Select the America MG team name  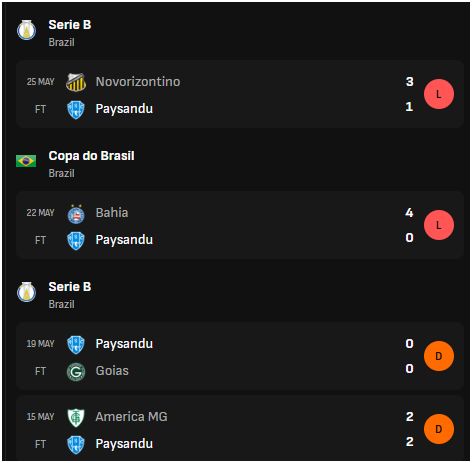point(131,417)
